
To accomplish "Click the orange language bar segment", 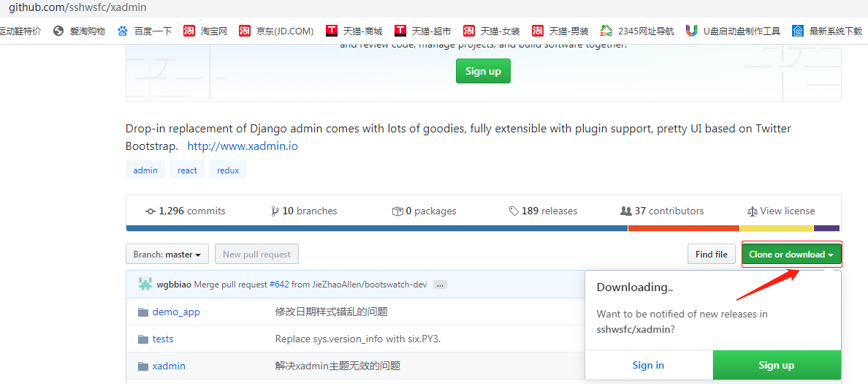I will (x=684, y=228).
